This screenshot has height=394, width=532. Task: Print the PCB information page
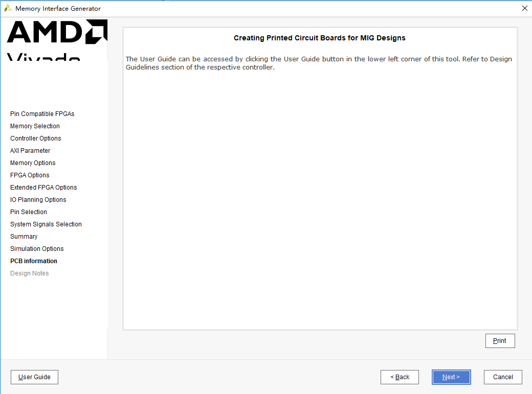click(500, 341)
